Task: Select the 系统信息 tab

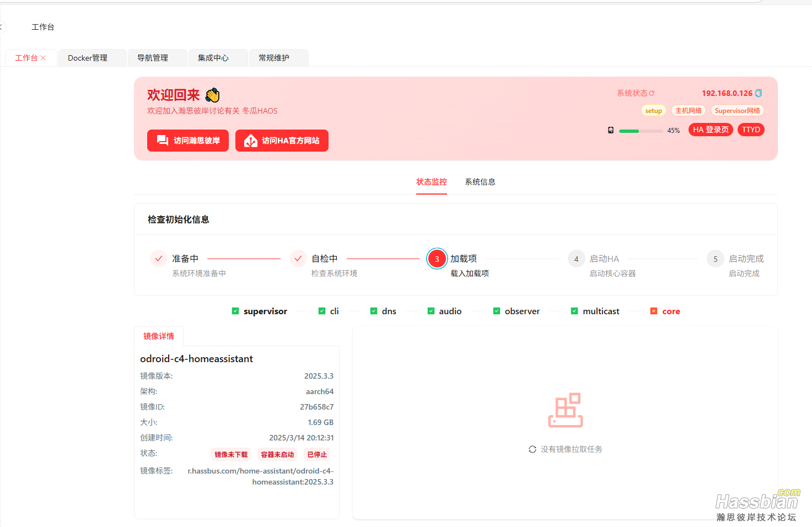Action: click(480, 182)
